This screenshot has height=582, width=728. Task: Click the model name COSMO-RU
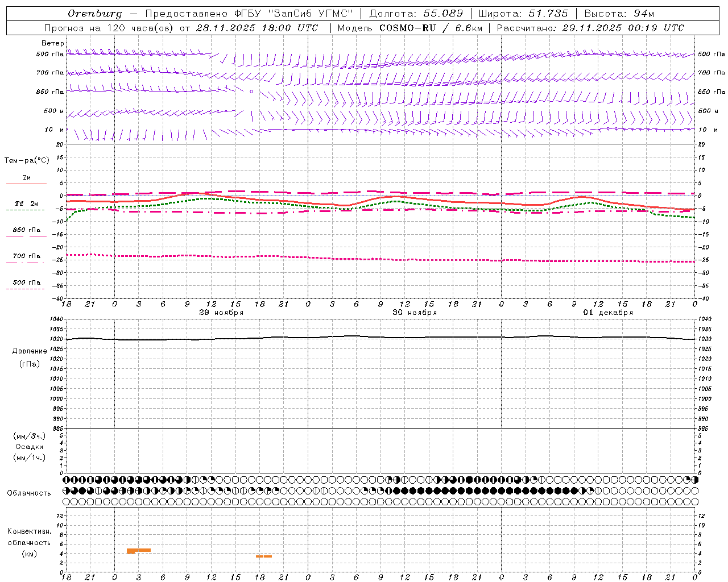(408, 28)
